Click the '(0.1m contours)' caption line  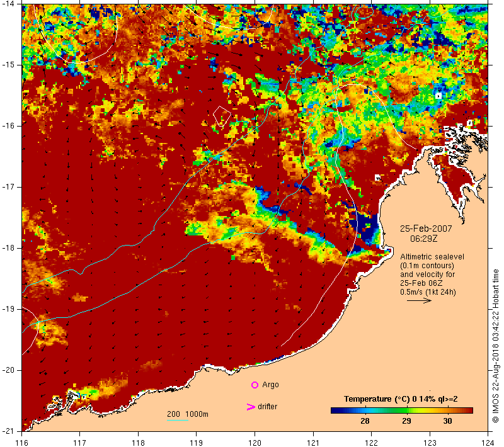(x=427, y=266)
